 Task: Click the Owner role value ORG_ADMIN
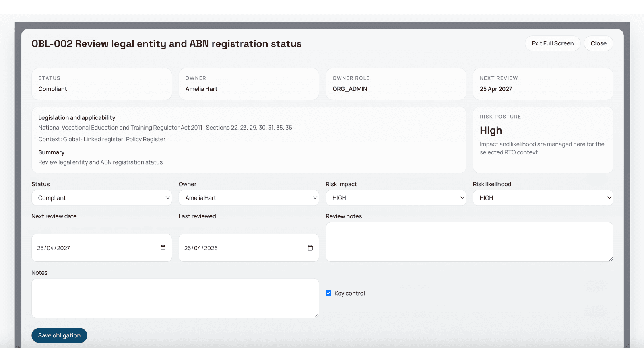click(350, 89)
